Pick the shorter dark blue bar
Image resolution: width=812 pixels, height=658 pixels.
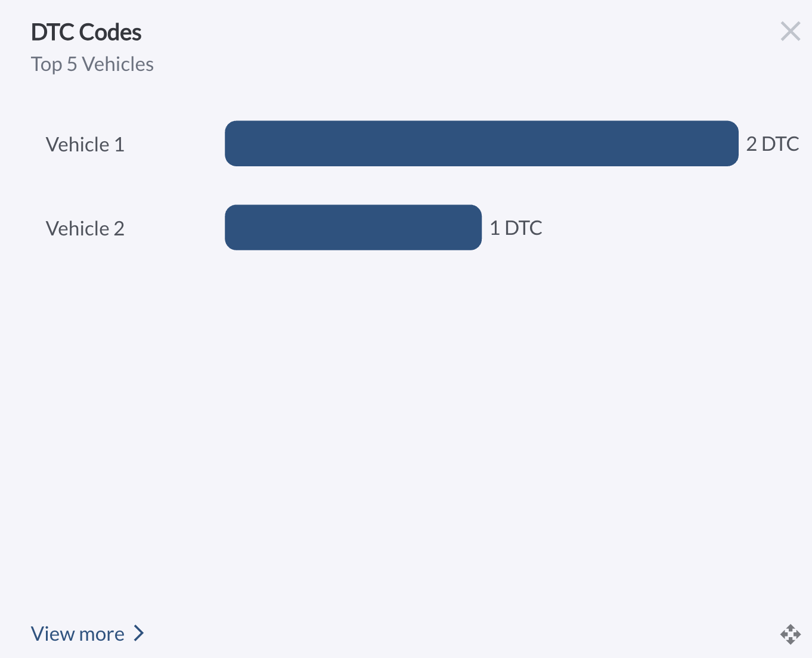353,228
